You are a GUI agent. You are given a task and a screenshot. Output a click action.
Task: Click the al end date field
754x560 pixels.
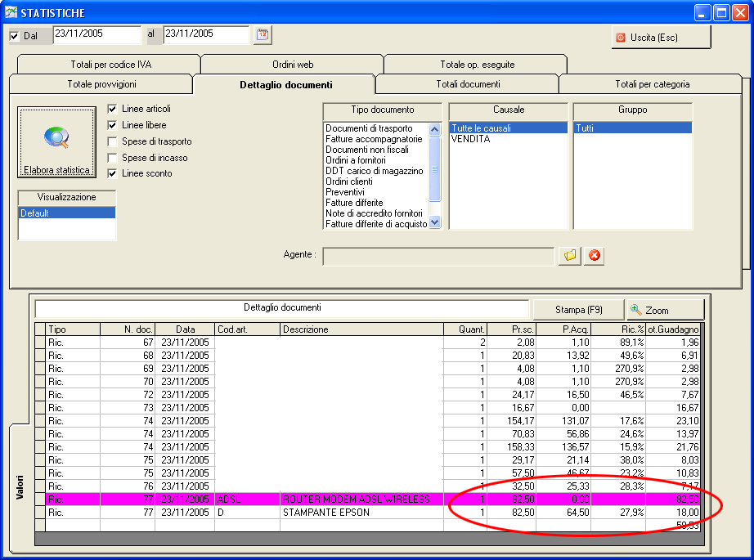pos(206,35)
